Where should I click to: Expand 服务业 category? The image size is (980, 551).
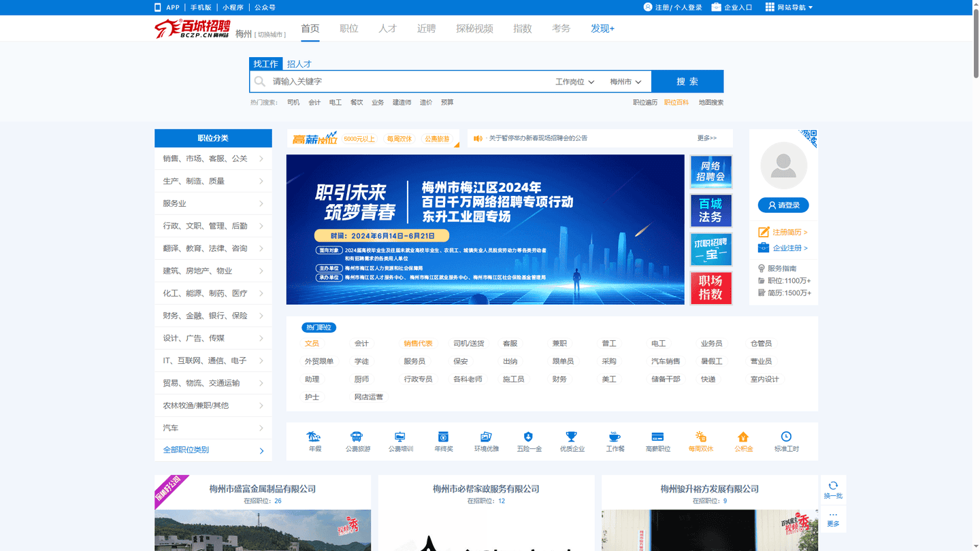pos(213,203)
